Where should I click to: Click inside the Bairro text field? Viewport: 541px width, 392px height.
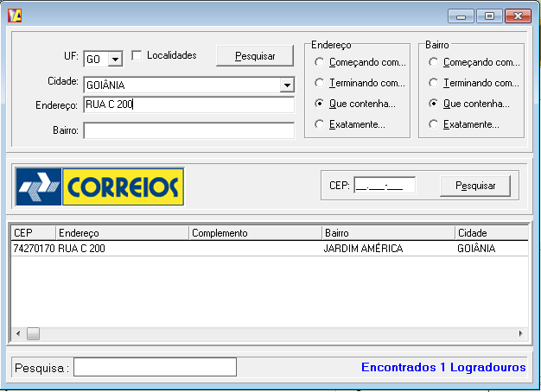[188, 131]
